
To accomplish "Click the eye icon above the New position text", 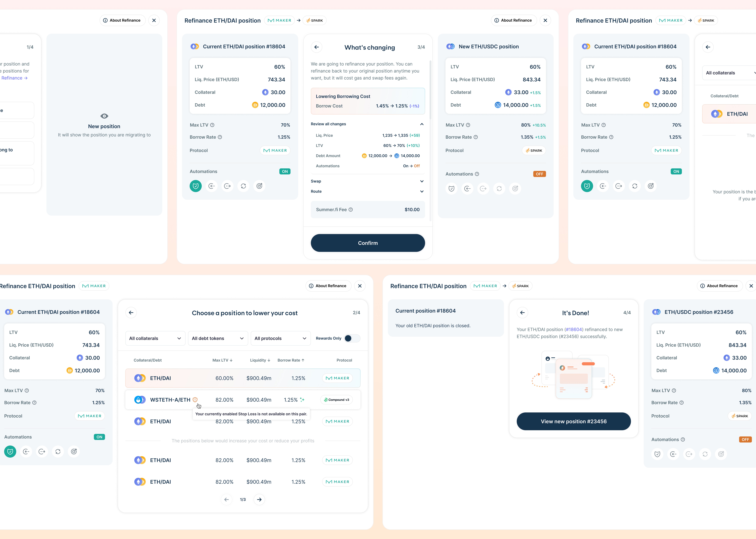I will (x=104, y=116).
